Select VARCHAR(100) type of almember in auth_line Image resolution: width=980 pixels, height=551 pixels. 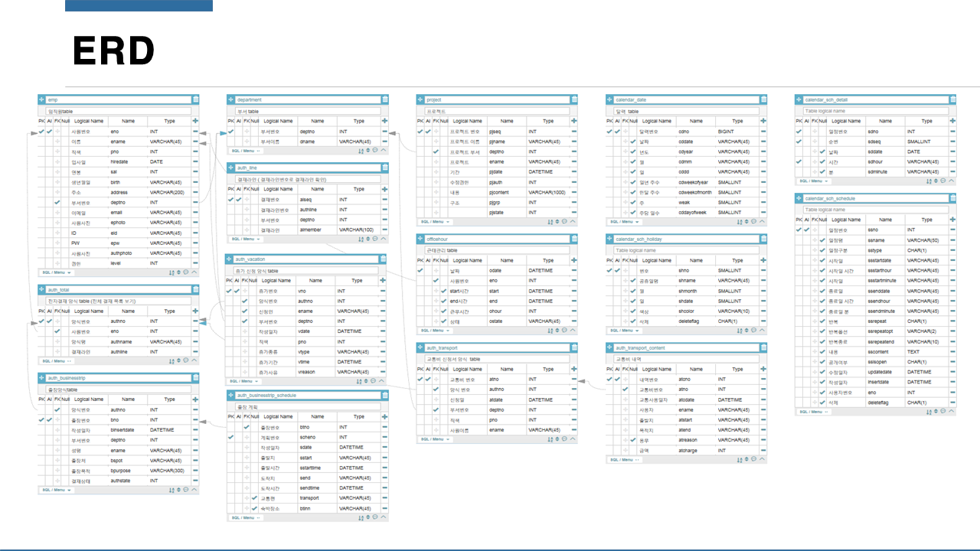(358, 230)
